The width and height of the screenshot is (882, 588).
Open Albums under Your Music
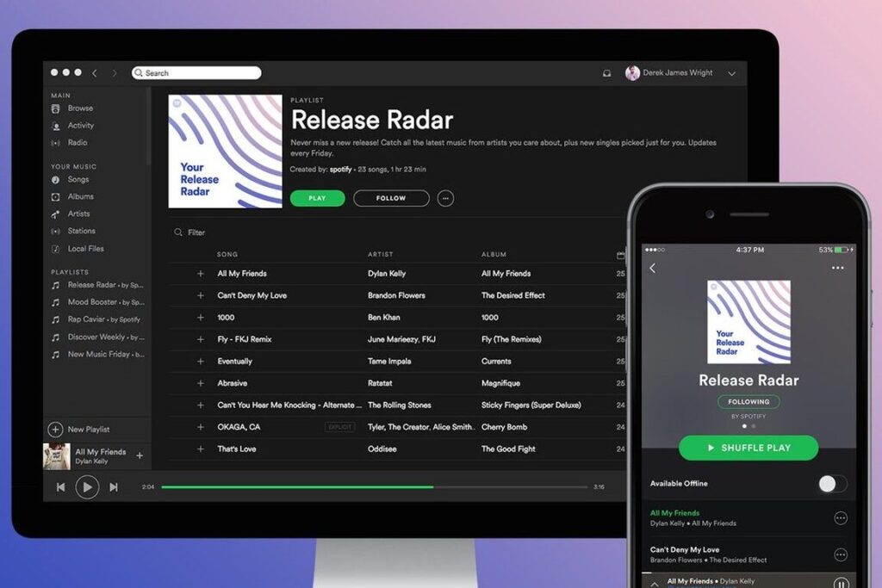point(80,196)
